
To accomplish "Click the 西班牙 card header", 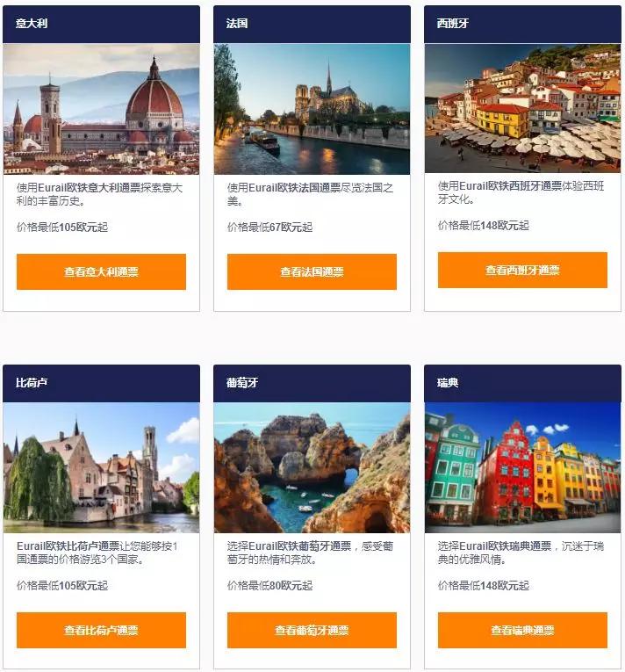I will click(522, 24).
